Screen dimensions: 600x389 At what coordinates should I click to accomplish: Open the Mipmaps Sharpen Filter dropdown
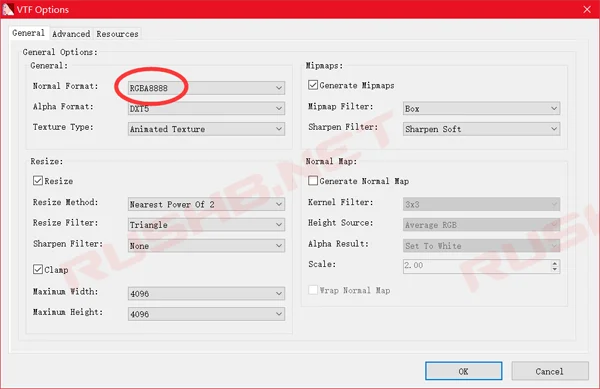pos(481,129)
